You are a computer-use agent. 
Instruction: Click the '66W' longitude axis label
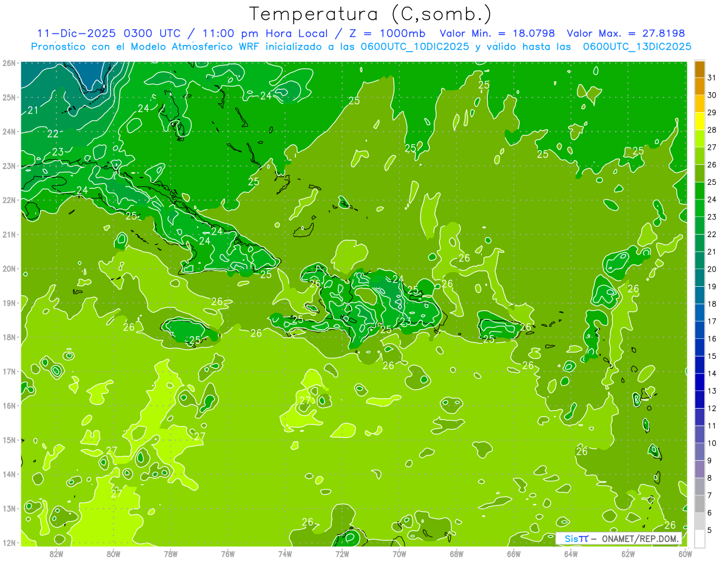(514, 554)
